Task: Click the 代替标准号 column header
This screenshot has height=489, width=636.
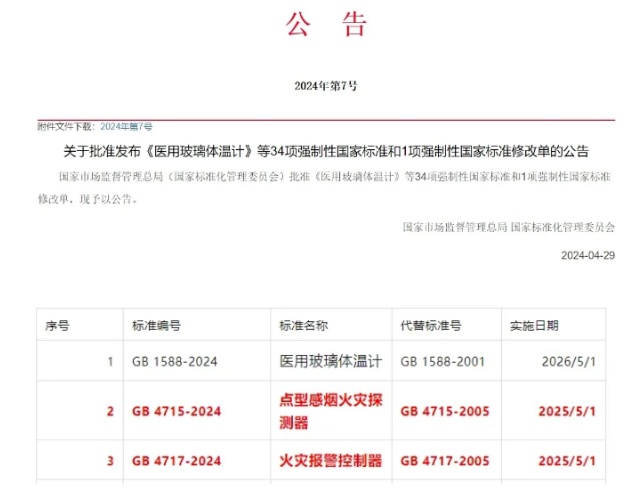Action: pyautogui.click(x=431, y=326)
